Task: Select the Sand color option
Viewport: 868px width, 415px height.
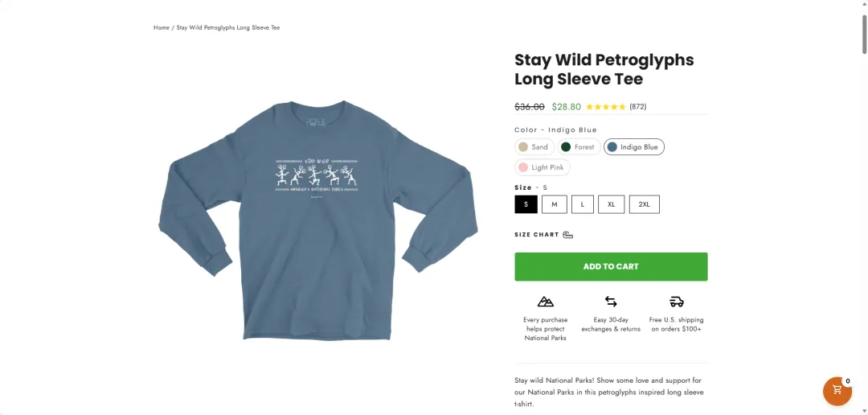Action: click(534, 147)
